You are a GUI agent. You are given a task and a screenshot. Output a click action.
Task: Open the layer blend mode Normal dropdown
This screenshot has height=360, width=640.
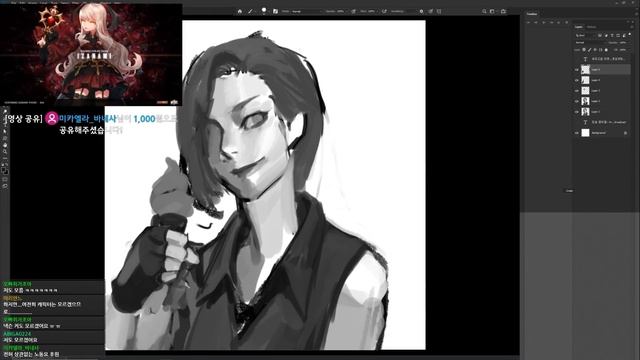(x=591, y=42)
